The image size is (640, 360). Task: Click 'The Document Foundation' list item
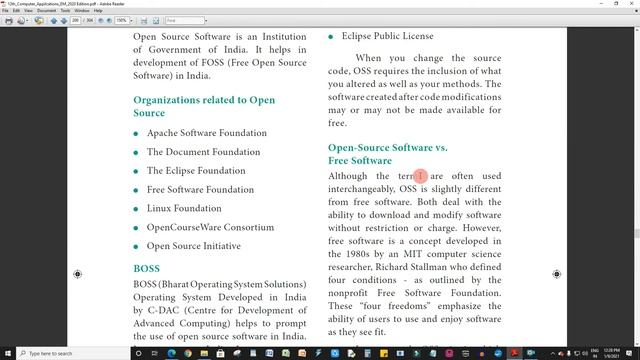(x=204, y=152)
